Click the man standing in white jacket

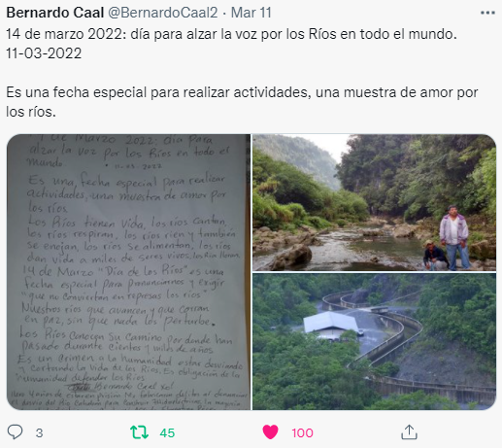click(x=454, y=237)
